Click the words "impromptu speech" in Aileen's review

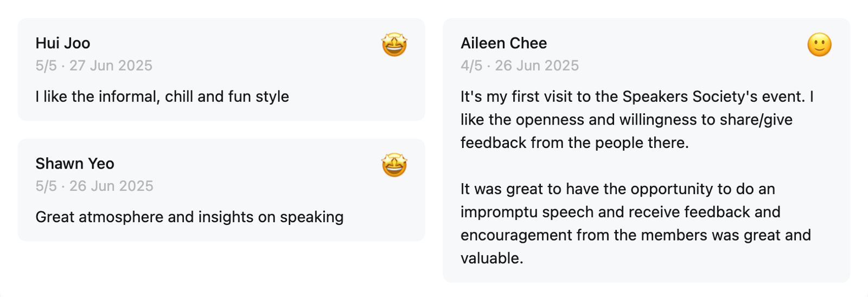[x=526, y=212]
